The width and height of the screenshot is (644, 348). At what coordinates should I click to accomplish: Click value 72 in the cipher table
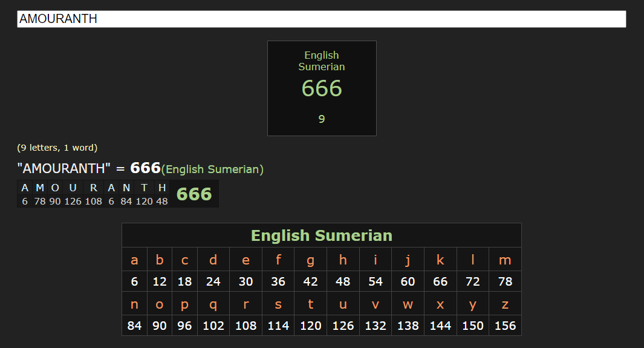click(x=473, y=281)
